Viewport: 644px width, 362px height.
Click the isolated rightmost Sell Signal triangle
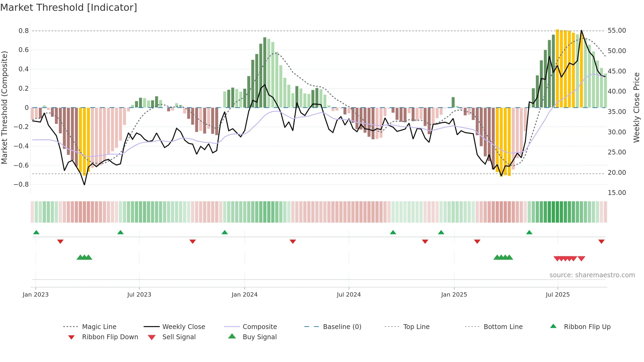581,258
